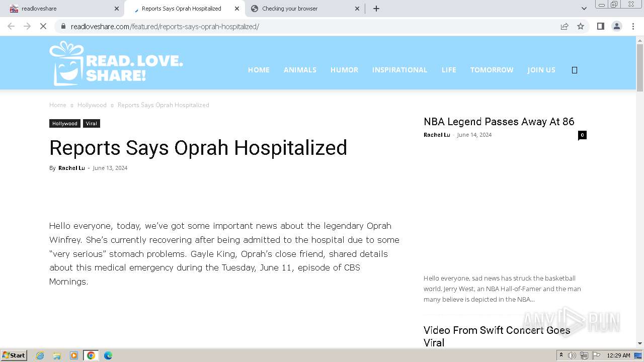Click the site search icon in header

(x=575, y=70)
